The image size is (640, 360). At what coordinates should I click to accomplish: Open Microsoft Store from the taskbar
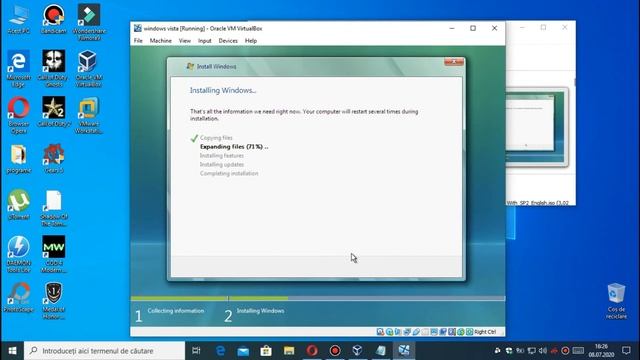[266, 351]
